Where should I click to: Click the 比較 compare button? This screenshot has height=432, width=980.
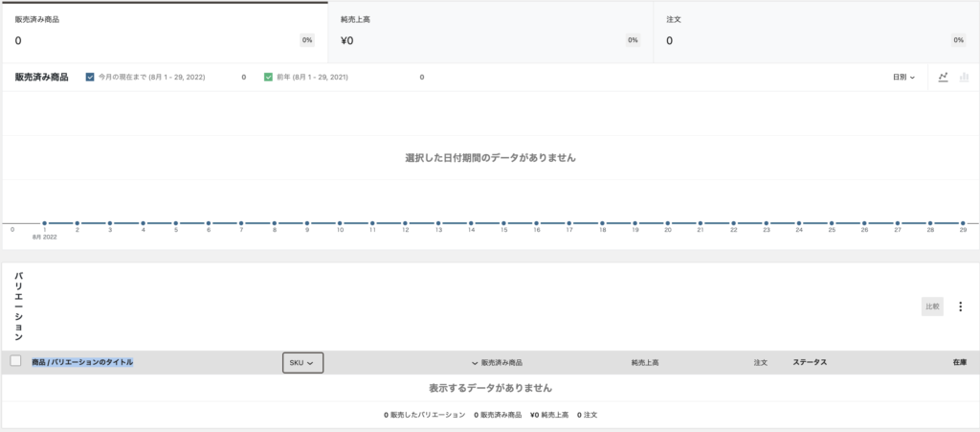coord(931,307)
